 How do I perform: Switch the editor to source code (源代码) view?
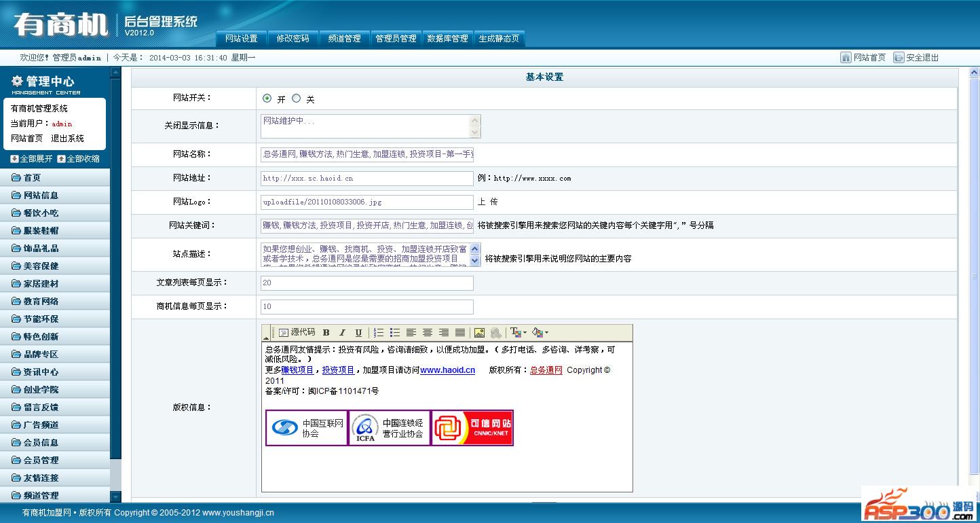tap(297, 333)
